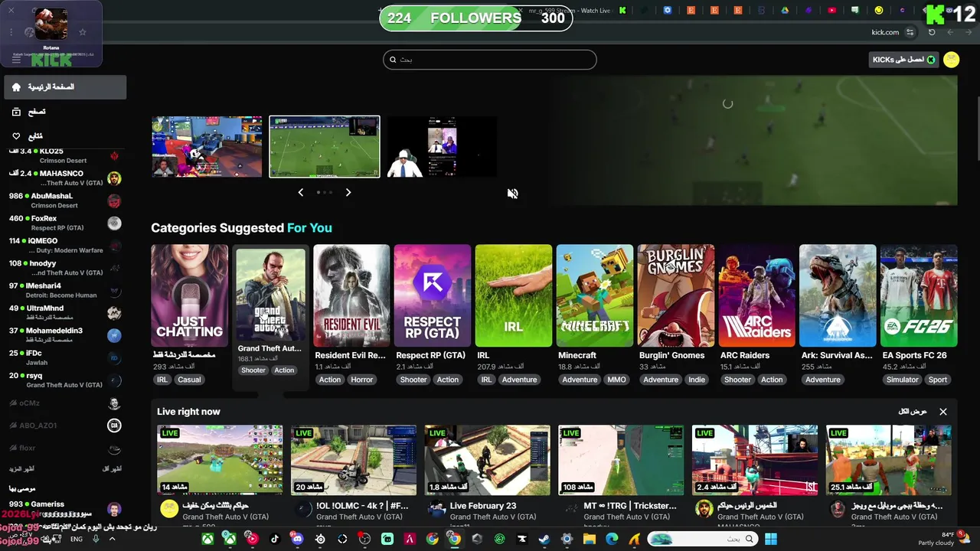Image resolution: width=980 pixels, height=551 pixels.
Task: Click the site settings icon beside kick.com
Action: point(910,32)
